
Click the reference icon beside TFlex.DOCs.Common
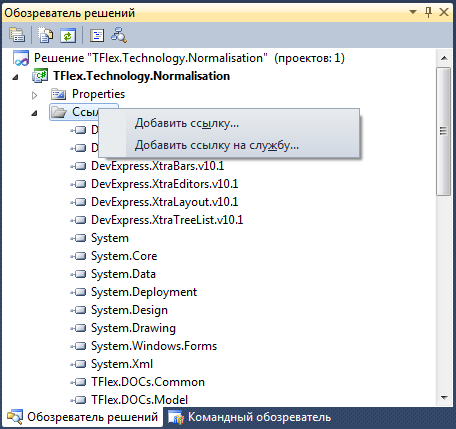[78, 382]
